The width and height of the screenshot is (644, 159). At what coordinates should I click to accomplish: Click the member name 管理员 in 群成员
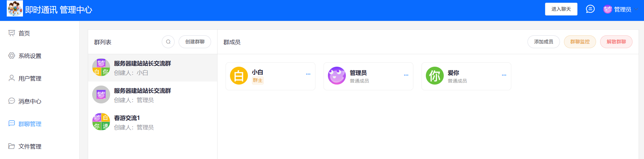358,73
